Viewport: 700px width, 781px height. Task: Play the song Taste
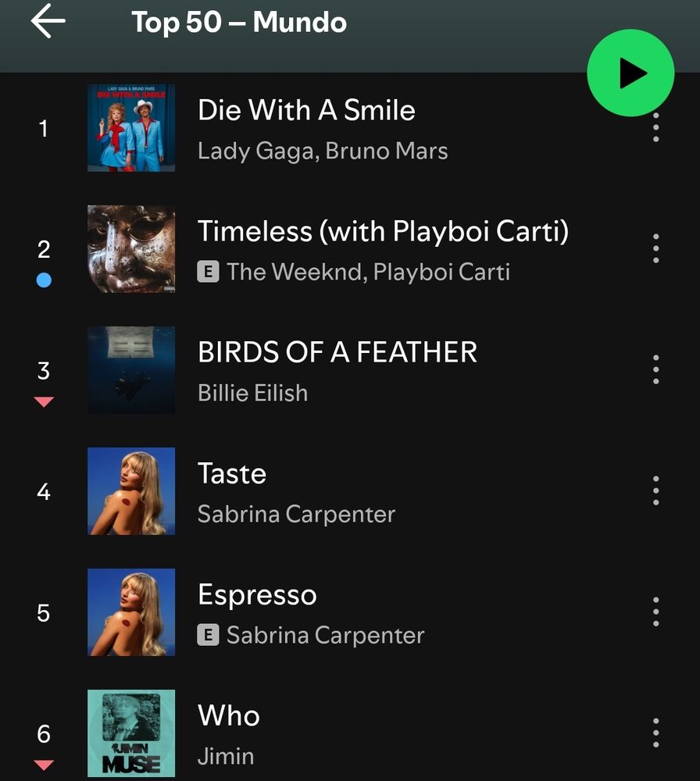point(350,491)
